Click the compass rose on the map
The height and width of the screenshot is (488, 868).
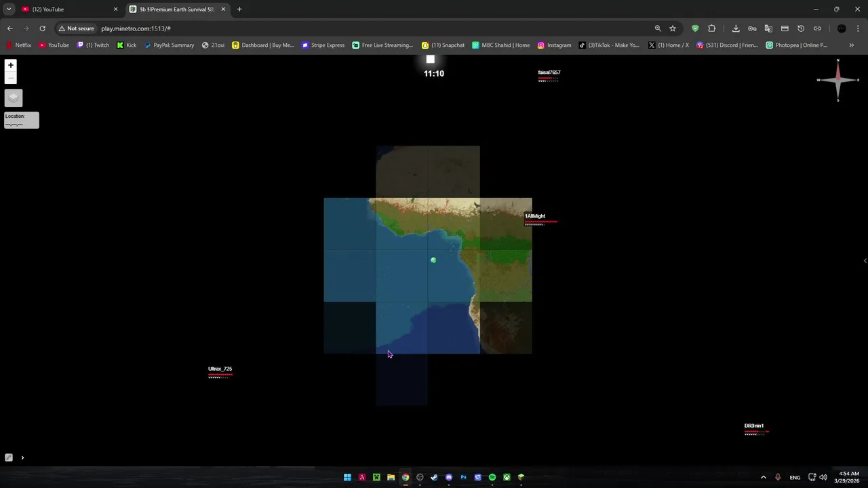coord(838,80)
